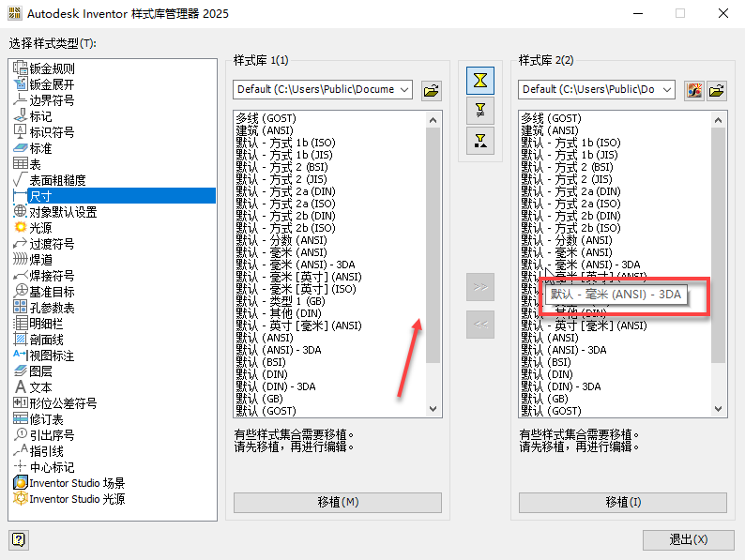The height and width of the screenshot is (560, 745).
Task: Close the 样式库管理器 window
Action: [723, 13]
